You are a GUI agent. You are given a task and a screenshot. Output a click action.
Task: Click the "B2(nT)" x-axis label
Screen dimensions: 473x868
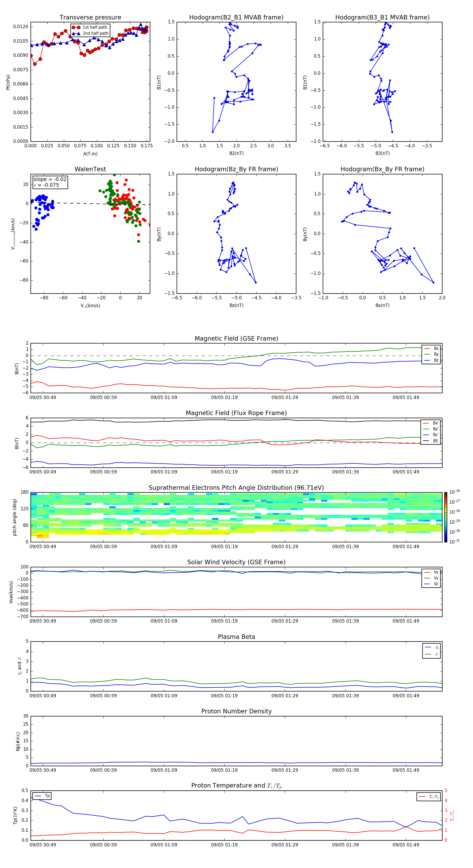tap(236, 153)
